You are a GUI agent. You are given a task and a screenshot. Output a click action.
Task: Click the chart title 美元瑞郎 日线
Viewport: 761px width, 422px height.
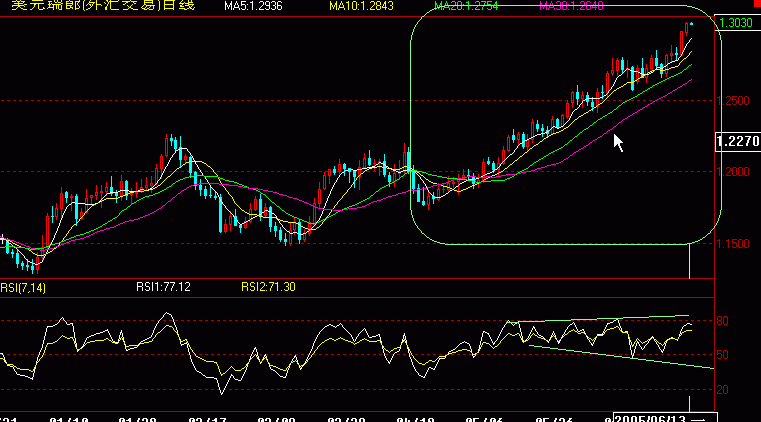tap(103, 5)
